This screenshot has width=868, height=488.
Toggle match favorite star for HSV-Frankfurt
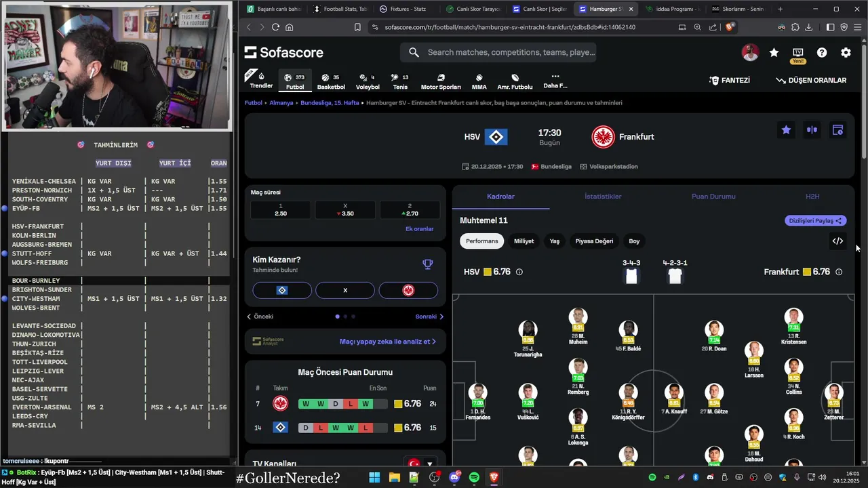[x=786, y=130]
